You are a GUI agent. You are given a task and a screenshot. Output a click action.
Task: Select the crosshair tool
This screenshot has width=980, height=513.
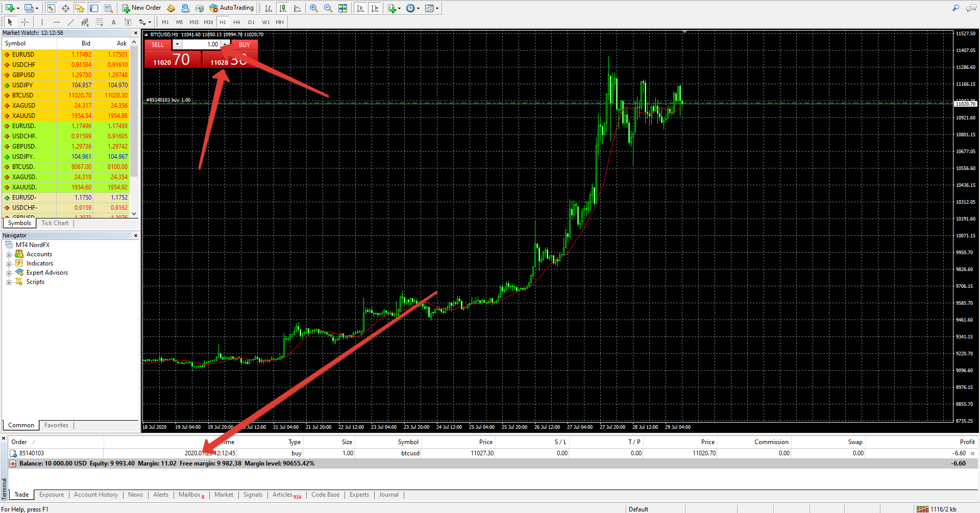pos(24,22)
